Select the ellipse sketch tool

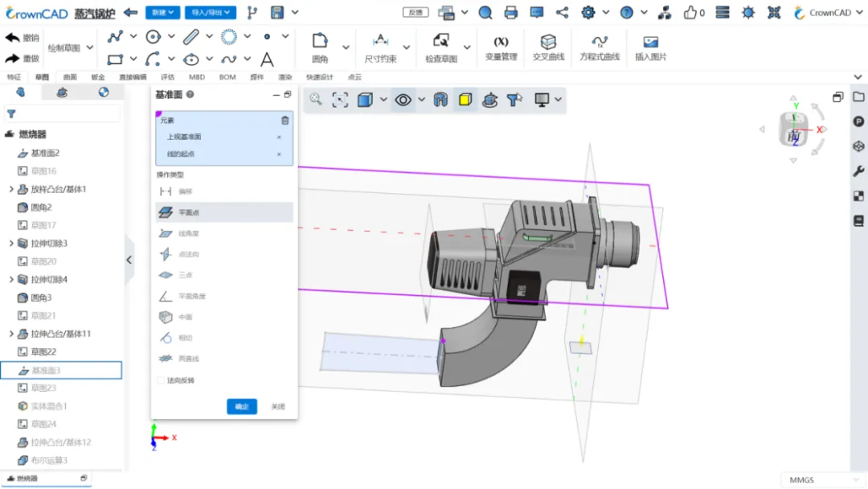[x=191, y=59]
